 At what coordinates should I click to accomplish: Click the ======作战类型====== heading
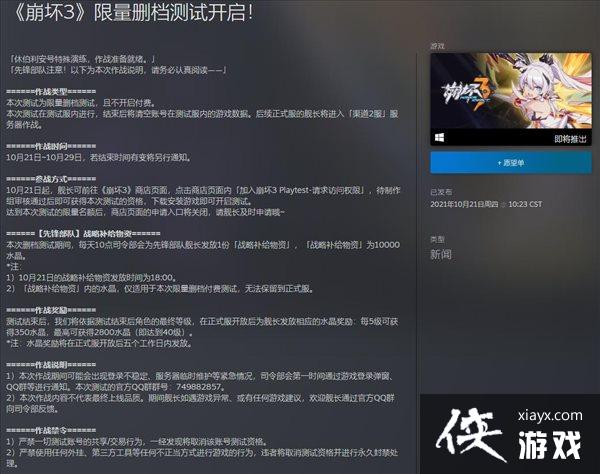[x=51, y=92]
